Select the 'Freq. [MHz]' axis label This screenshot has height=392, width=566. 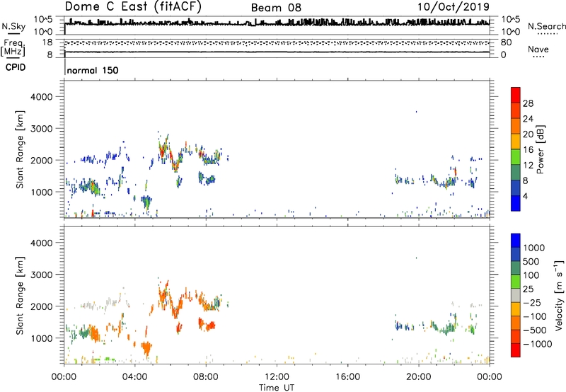point(13,48)
